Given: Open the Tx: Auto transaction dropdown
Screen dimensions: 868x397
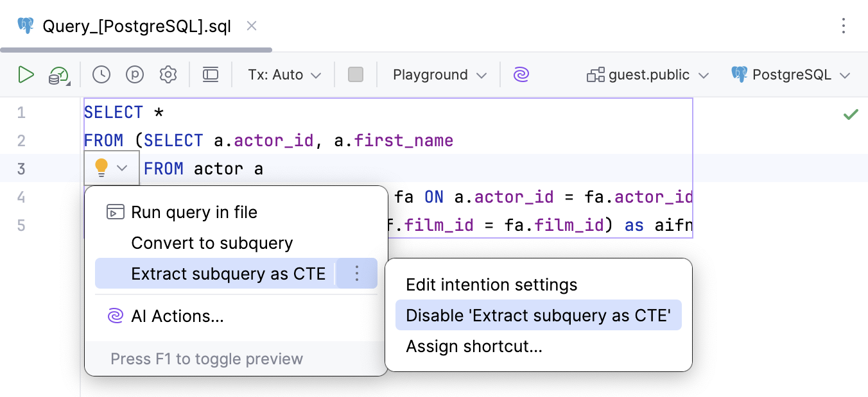Looking at the screenshot, I should click(284, 75).
